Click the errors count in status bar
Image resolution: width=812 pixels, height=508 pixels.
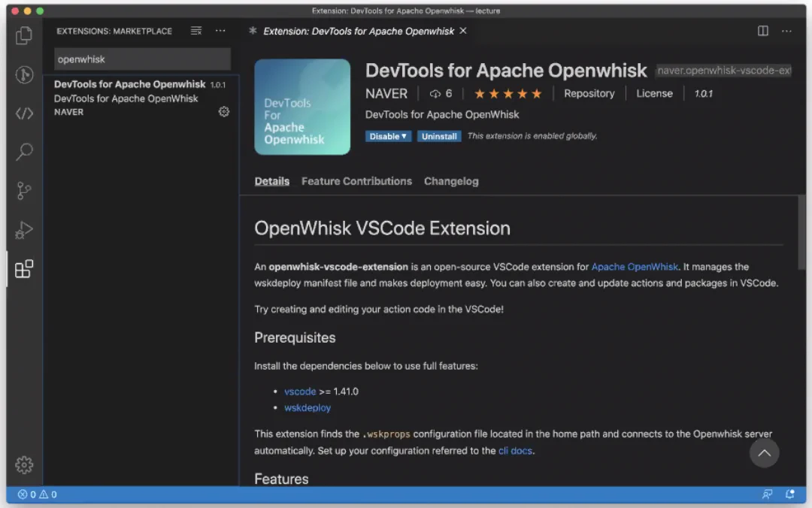[27, 494]
